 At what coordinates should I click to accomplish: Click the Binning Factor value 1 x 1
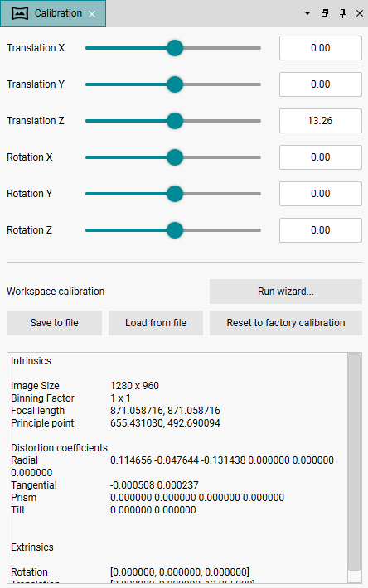(120, 398)
